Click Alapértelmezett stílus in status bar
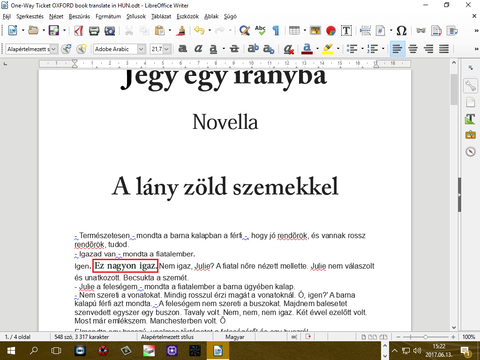The width and height of the screenshot is (480, 360). (x=167, y=337)
